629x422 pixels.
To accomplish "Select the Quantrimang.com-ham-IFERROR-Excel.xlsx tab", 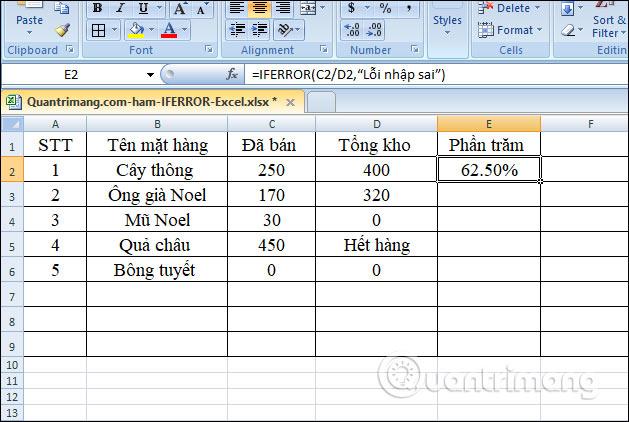I will click(x=152, y=102).
